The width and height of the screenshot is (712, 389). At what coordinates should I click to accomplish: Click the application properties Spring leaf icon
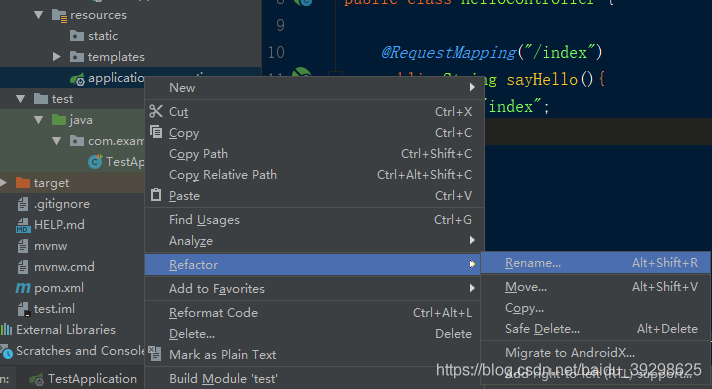[x=77, y=79]
